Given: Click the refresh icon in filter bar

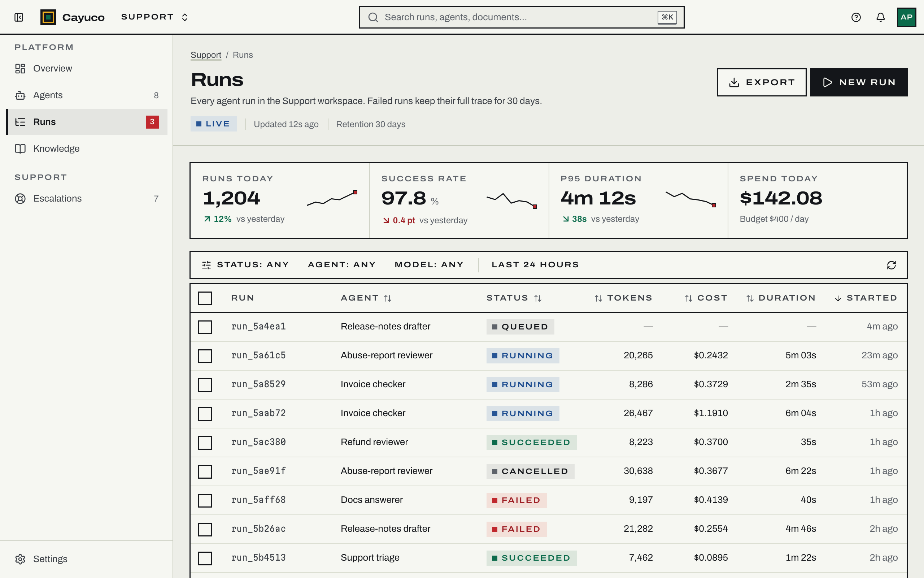Looking at the screenshot, I should [891, 265].
